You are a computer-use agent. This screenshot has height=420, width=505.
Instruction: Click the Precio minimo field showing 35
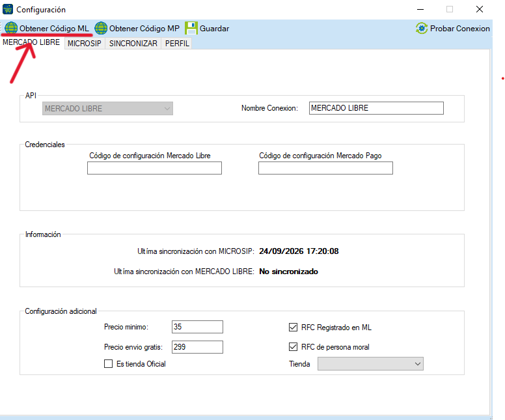coord(197,327)
